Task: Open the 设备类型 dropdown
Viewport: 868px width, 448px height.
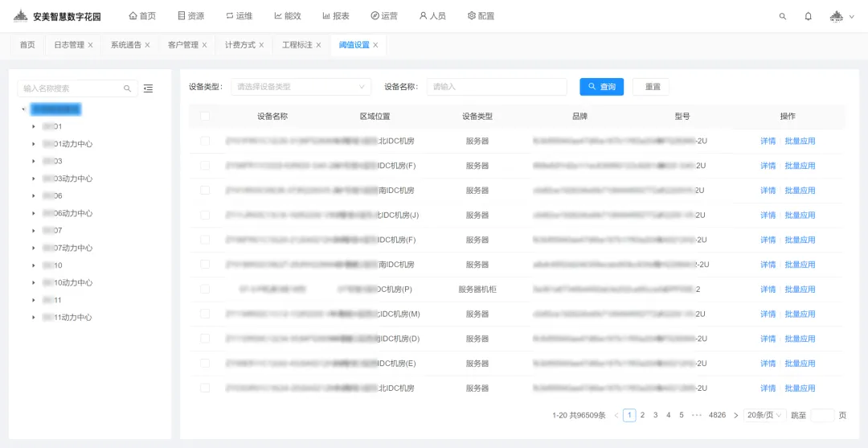Action: [x=301, y=87]
